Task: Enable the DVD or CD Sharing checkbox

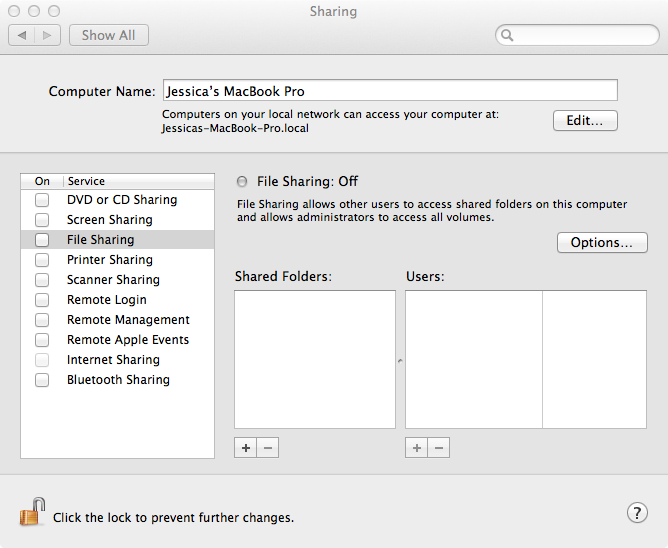Action: [42, 200]
